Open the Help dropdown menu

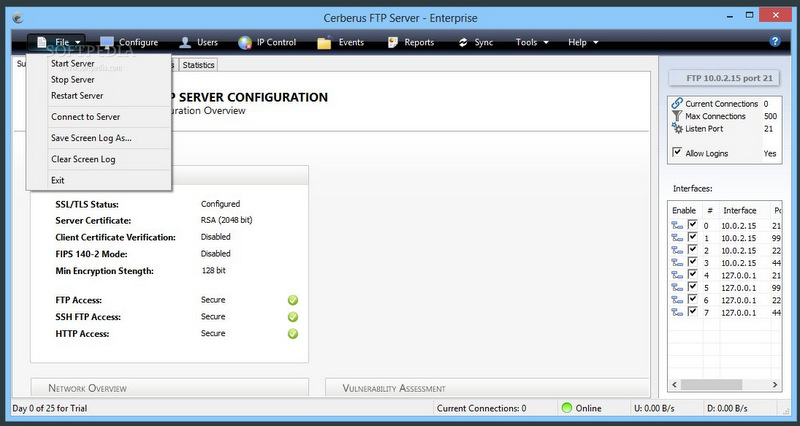(x=583, y=42)
